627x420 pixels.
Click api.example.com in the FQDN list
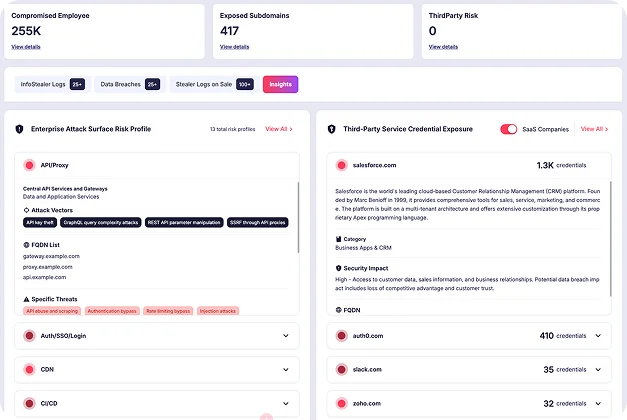tap(44, 277)
